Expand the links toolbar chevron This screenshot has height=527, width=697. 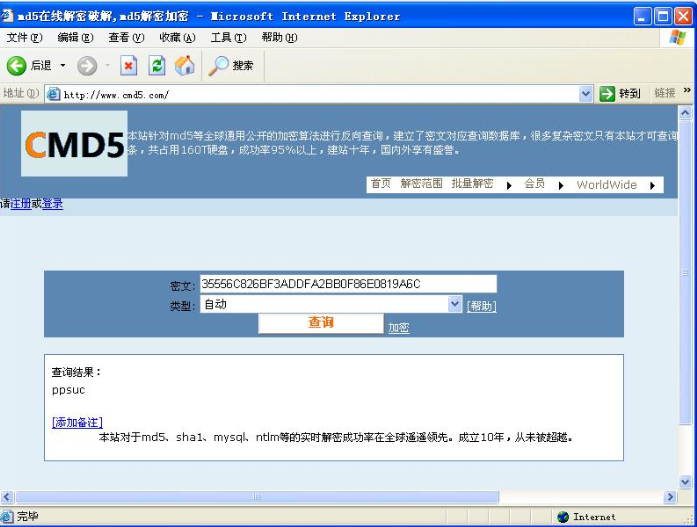(687, 90)
